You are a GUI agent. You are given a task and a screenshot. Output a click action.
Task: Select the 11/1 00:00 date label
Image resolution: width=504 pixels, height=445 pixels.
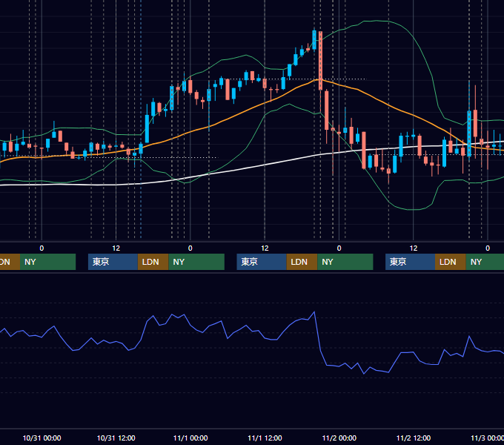coord(190,438)
